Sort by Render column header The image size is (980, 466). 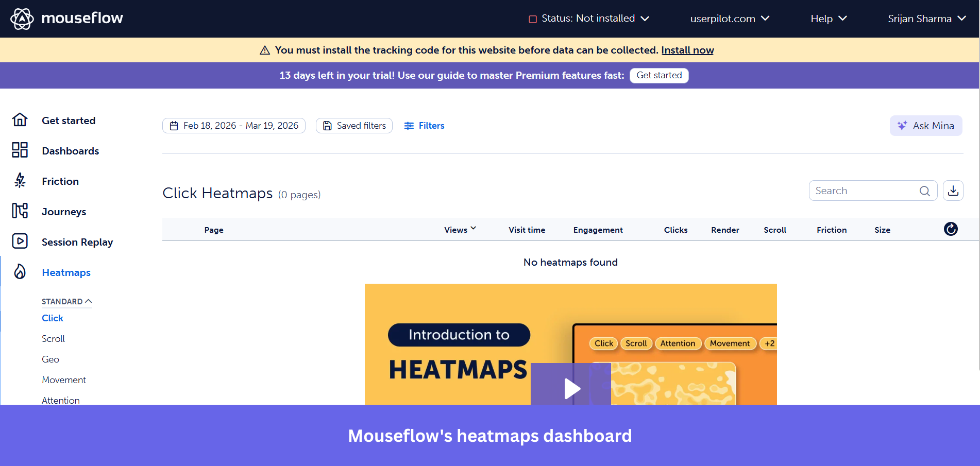point(725,230)
